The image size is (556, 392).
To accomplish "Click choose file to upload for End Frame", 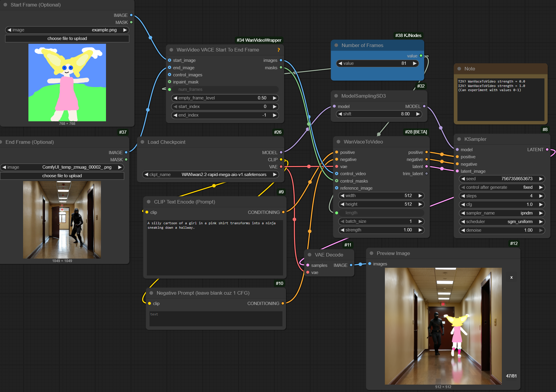I will coord(62,176).
